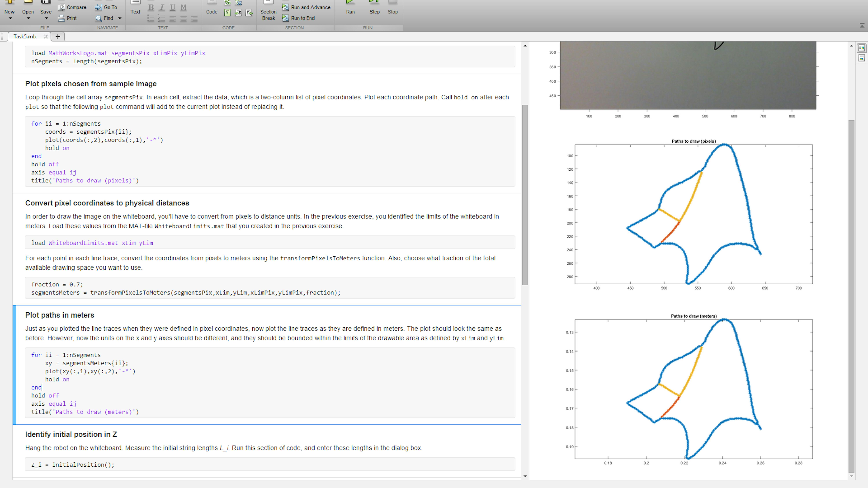
Task: Expand the Save options dropdown
Action: coord(46,19)
